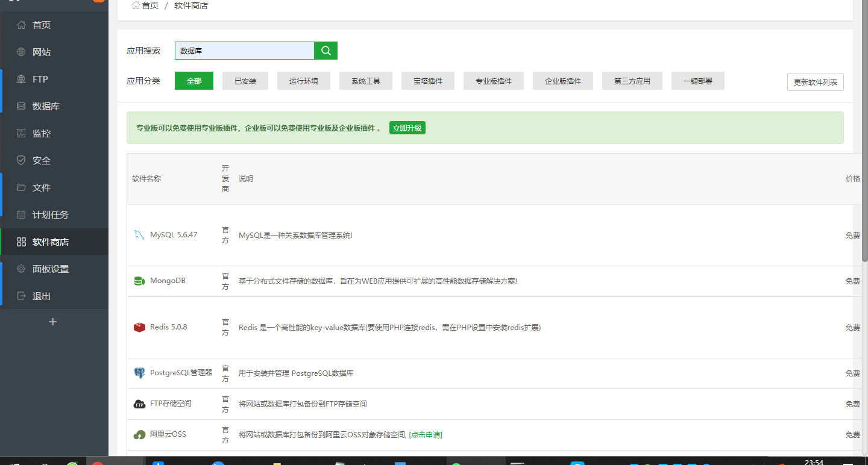Click the 23:54 clock on the taskbar
The image size is (868, 465).
pyautogui.click(x=814, y=462)
